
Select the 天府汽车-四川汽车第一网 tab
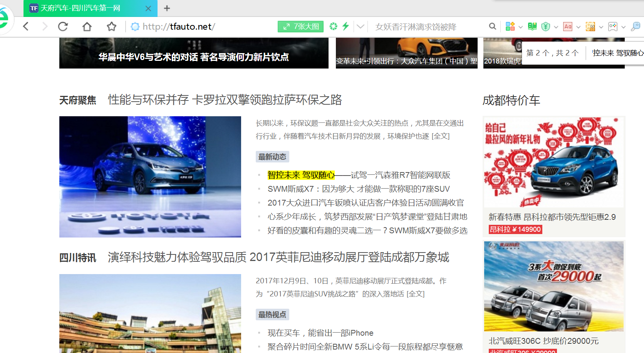coord(90,8)
